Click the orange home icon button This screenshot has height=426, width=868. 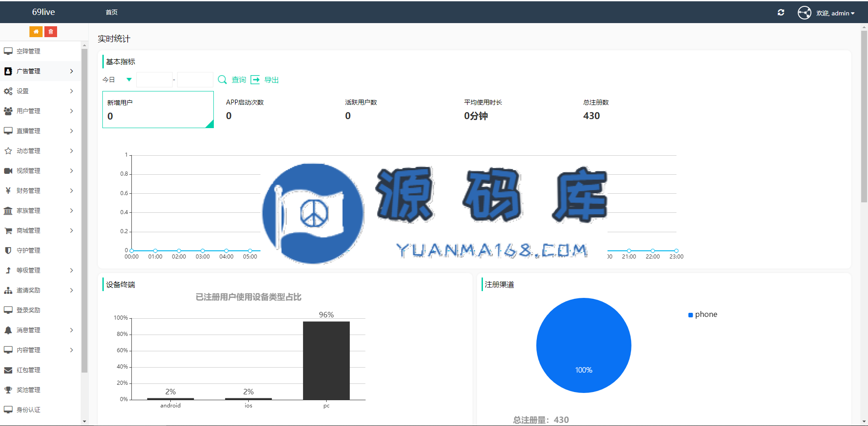click(36, 32)
